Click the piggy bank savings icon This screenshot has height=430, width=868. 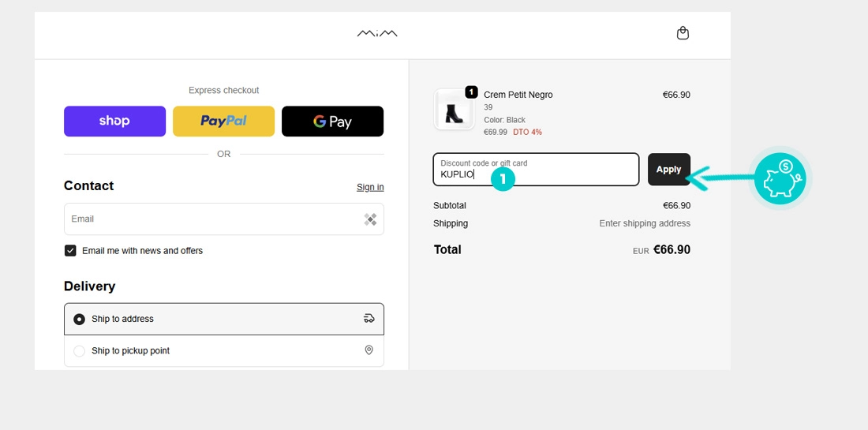coord(780,178)
